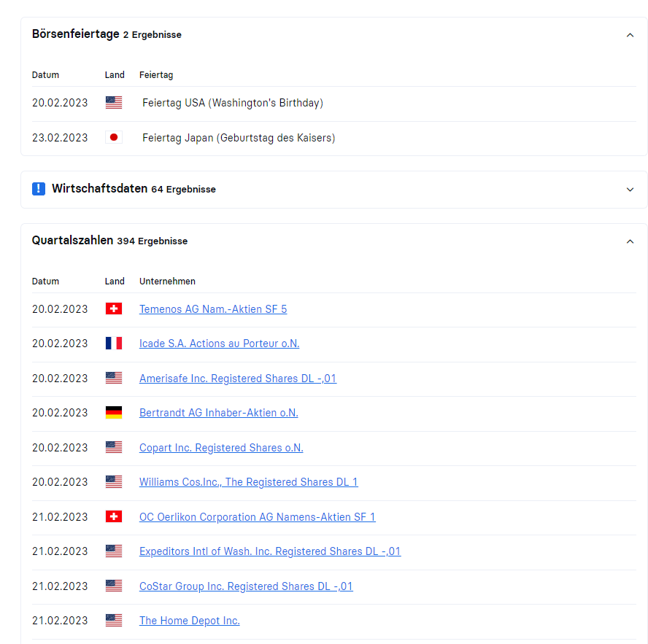Click the Quartalszahlen section heading
This screenshot has width=648, height=644.
click(72, 240)
